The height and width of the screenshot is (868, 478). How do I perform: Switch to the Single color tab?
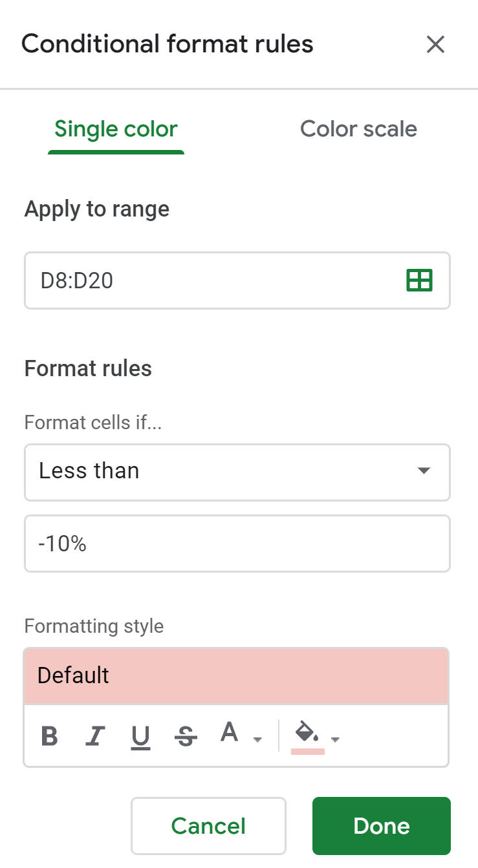[x=116, y=129]
